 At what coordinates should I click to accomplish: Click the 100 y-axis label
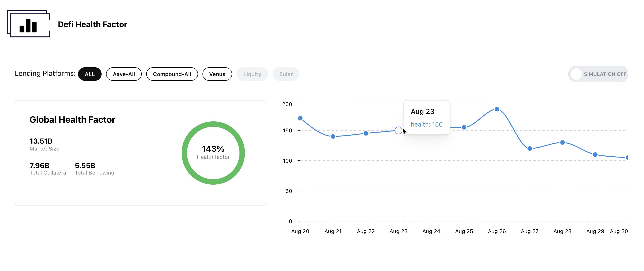287,161
